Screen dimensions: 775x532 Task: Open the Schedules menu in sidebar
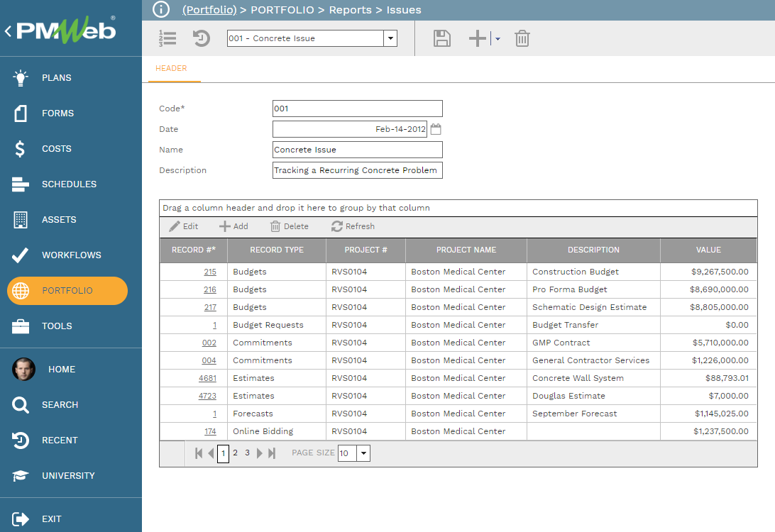[x=69, y=184]
